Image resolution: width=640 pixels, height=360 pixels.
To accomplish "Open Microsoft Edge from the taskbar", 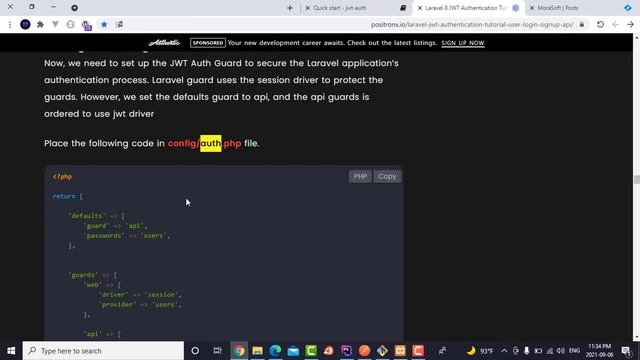I will [276, 351].
